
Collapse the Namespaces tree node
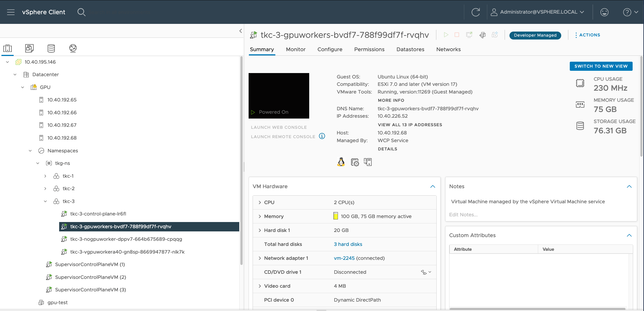tap(30, 151)
